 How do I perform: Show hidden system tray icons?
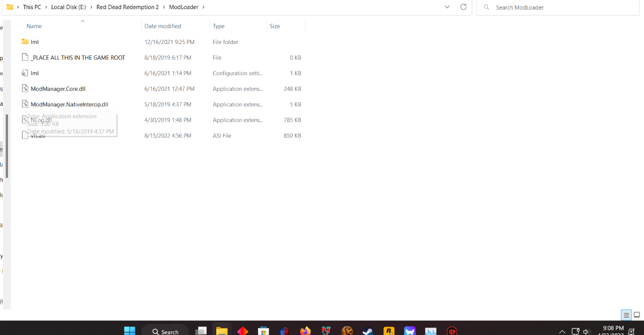pyautogui.click(x=562, y=331)
